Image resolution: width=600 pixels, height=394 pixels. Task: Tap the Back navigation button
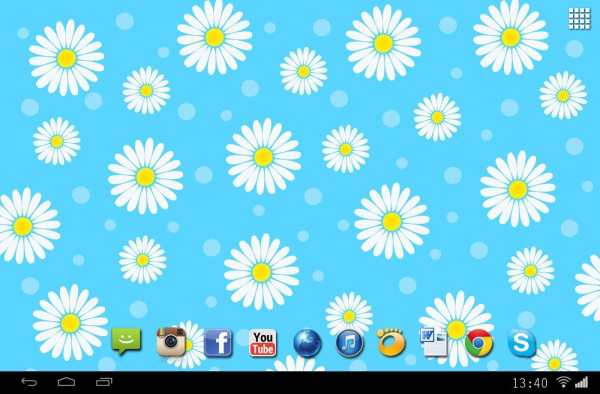29,382
